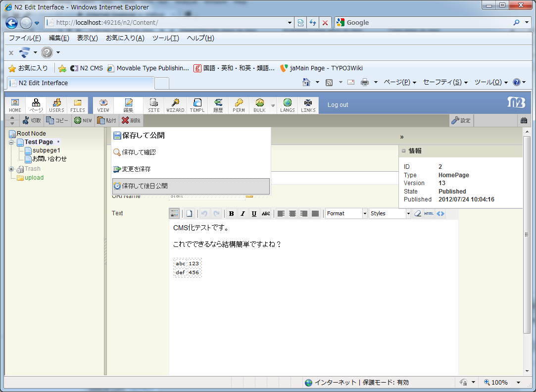Viewport: 536px width, 392px height.
Task: Choose 保存して確認 from save menu
Action: tap(191, 152)
